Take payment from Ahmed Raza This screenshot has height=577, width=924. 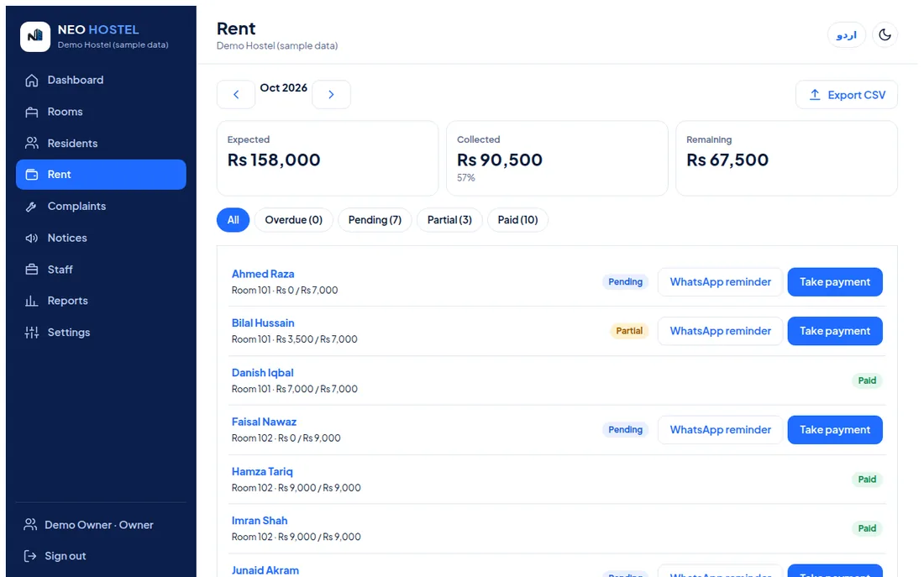(834, 281)
